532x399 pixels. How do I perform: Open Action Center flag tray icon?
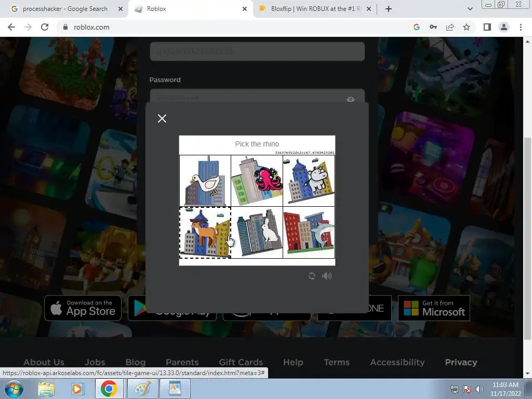[x=467, y=389]
